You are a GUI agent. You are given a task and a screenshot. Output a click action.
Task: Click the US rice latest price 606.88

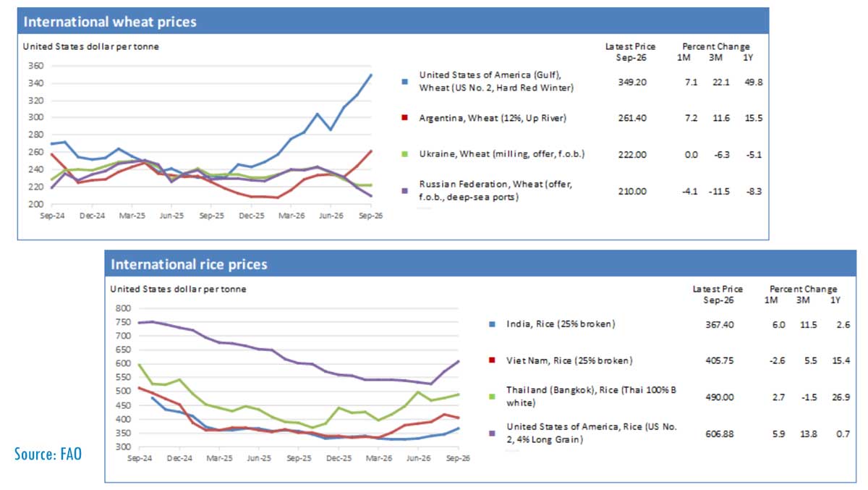click(x=720, y=433)
